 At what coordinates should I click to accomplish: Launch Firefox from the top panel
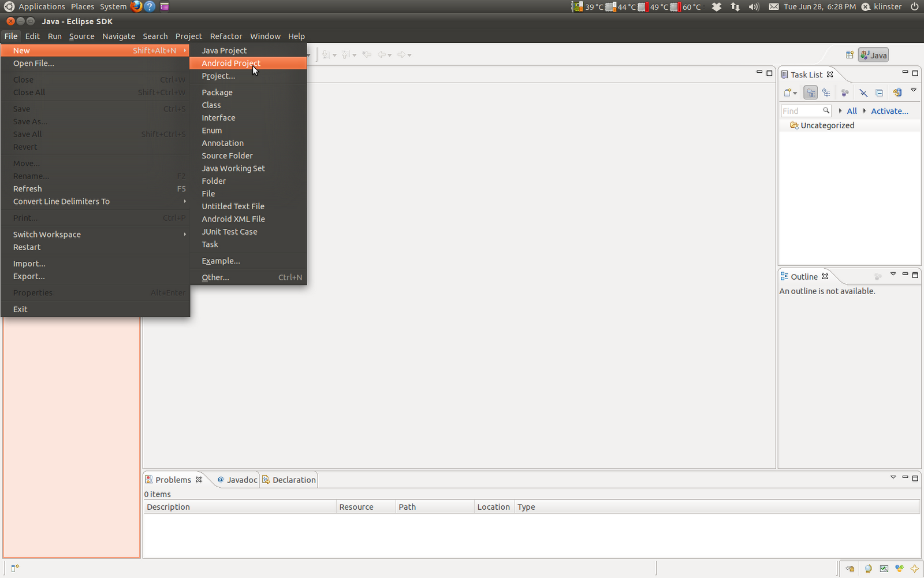(x=136, y=6)
